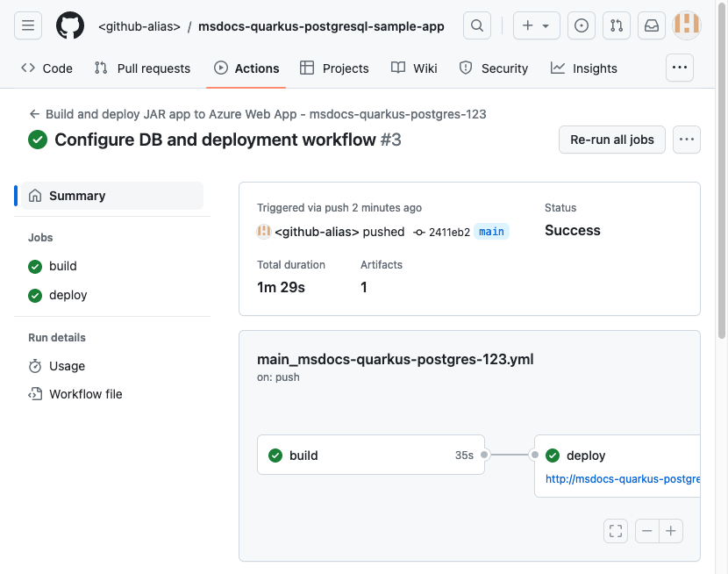Zoom out the workflow graph

pyautogui.click(x=647, y=531)
